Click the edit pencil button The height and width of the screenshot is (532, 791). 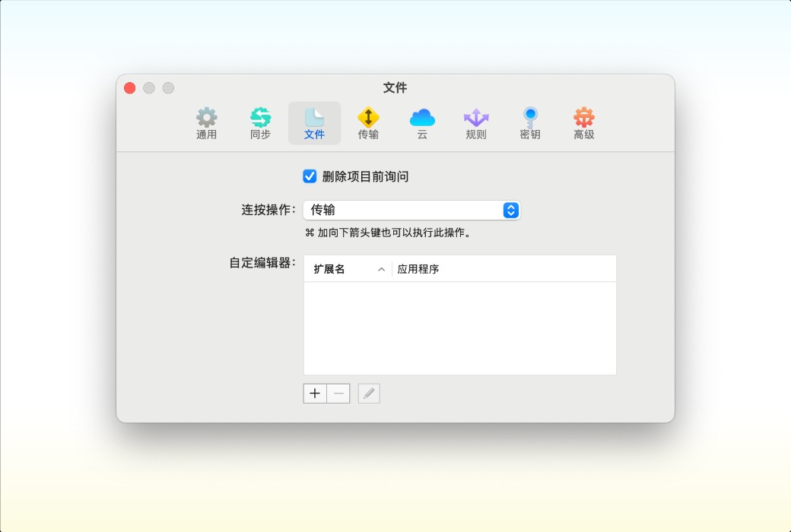tap(369, 393)
